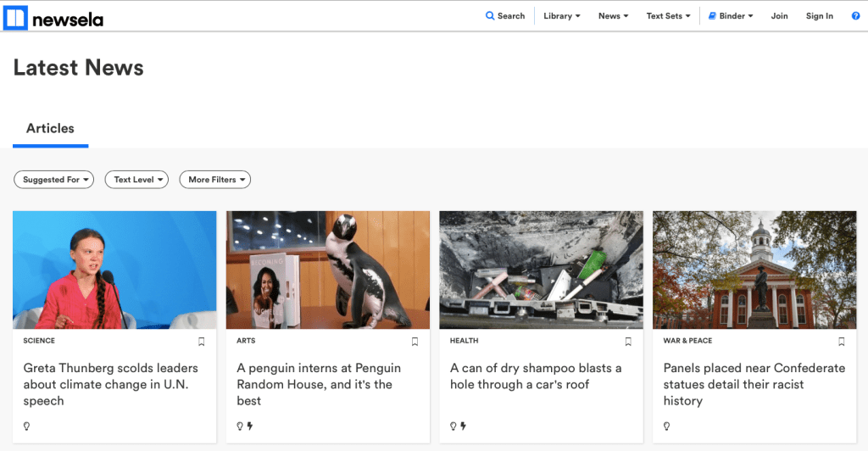Bookmark the Greta Thunberg article
The image size is (868, 451).
pyautogui.click(x=202, y=342)
